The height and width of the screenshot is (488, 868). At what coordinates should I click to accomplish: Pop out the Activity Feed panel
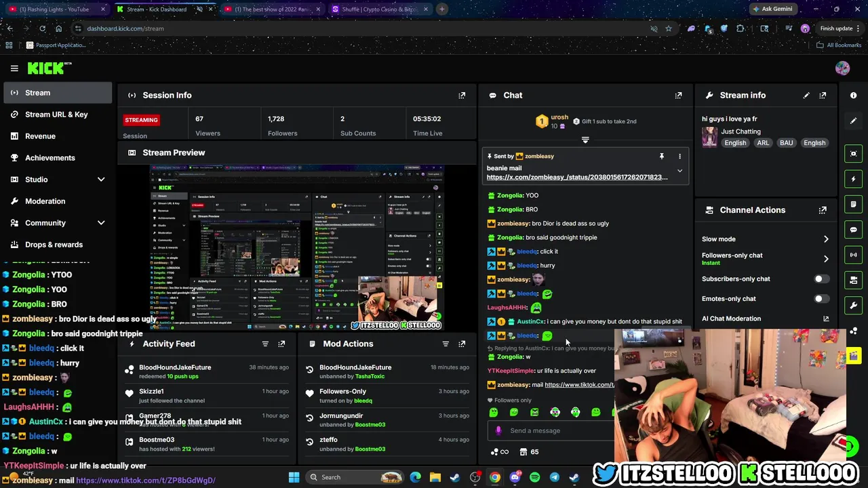pyautogui.click(x=281, y=344)
